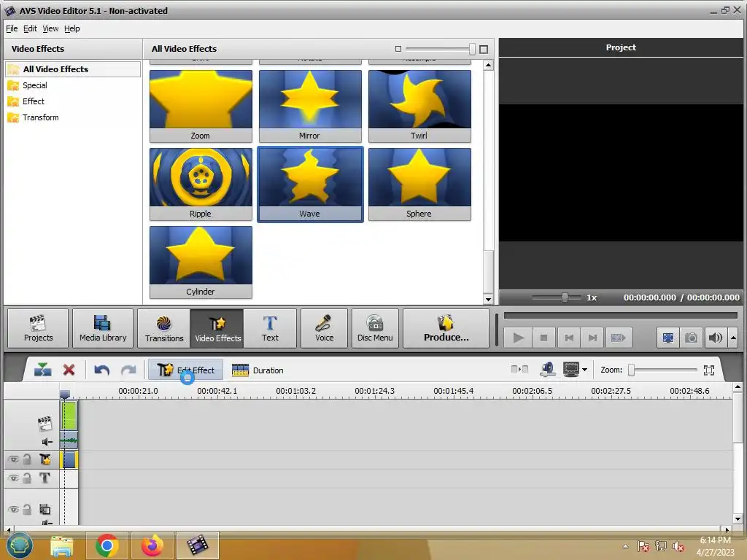Open the Projects section

[x=38, y=329]
